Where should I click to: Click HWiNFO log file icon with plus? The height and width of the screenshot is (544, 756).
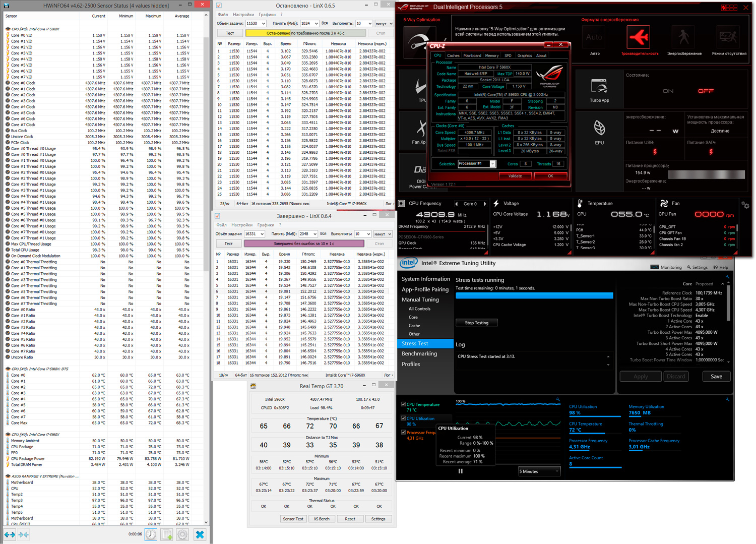tap(167, 534)
